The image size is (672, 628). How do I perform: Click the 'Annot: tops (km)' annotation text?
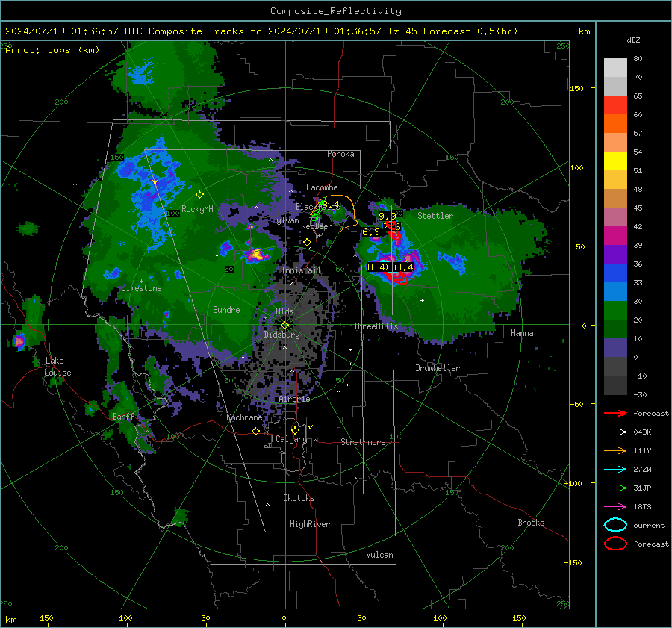point(52,50)
